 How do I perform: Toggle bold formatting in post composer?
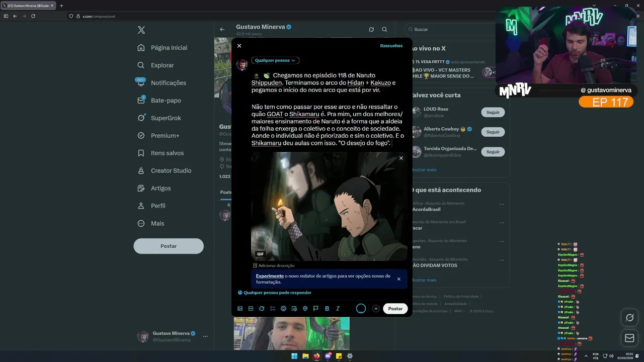click(x=327, y=309)
